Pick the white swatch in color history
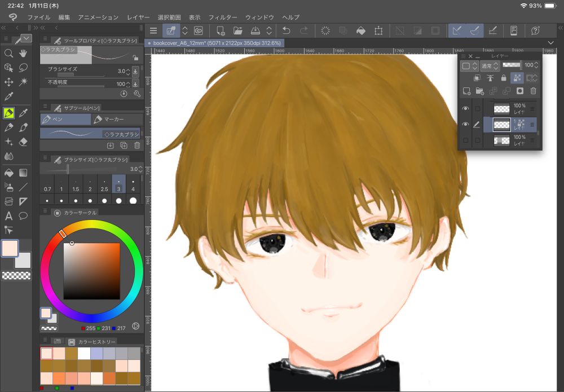Screen dimensions: 564x392 pos(84,354)
